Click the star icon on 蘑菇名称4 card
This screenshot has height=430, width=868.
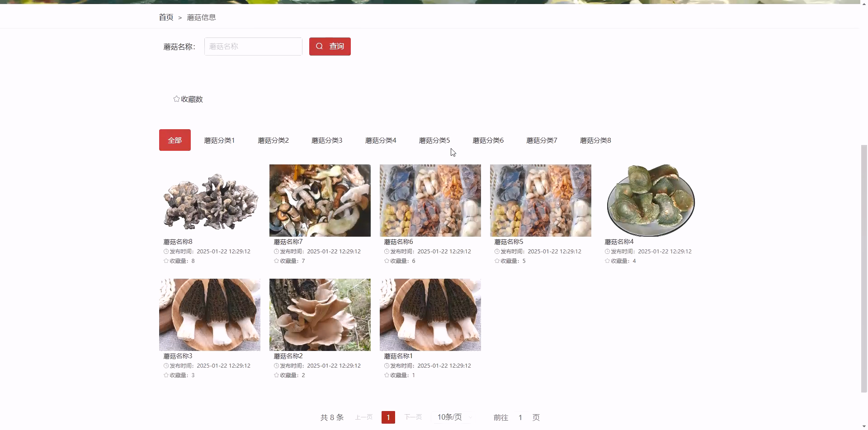point(607,261)
